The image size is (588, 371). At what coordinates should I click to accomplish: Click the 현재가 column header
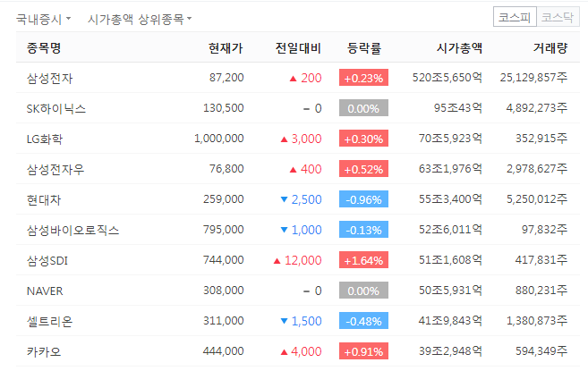(x=226, y=48)
